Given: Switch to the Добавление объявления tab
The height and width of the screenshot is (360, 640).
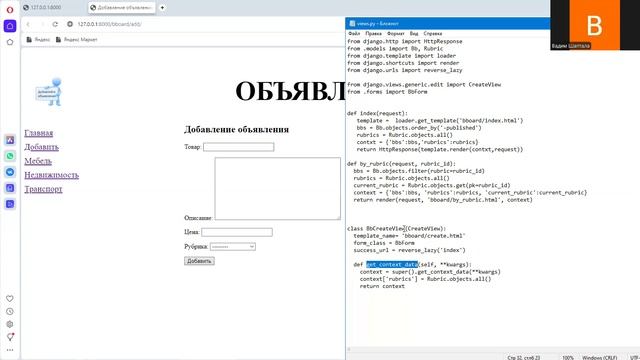Looking at the screenshot, I should 122,7.
